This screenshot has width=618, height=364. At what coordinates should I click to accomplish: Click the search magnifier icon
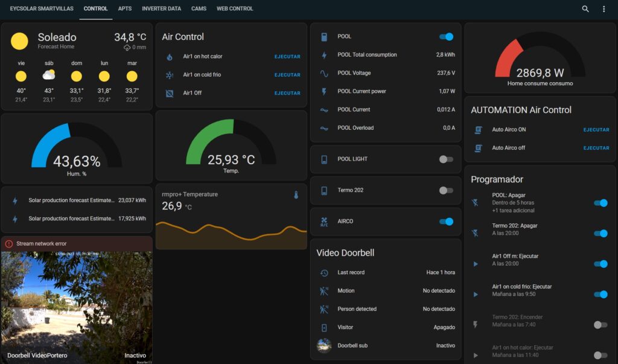[x=585, y=9]
